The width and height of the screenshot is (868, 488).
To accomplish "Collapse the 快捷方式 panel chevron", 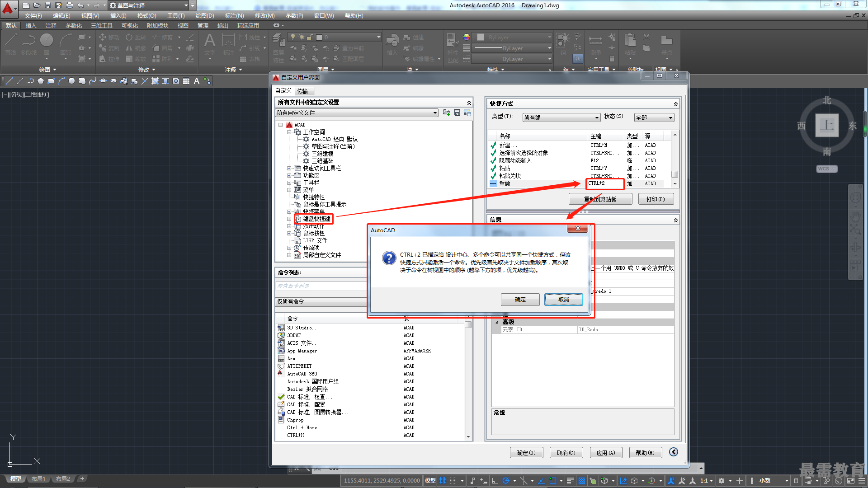I will click(675, 104).
